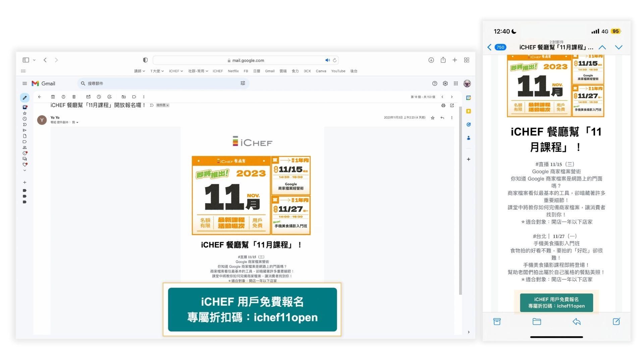The image size is (644, 362).
Task: Snooze the email with the clock icon
Action: coord(99,97)
